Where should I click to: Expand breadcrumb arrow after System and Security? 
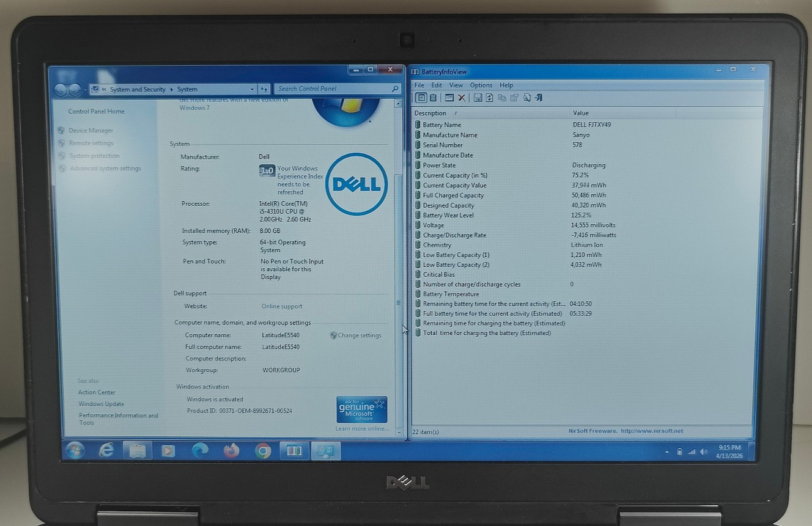coord(172,89)
